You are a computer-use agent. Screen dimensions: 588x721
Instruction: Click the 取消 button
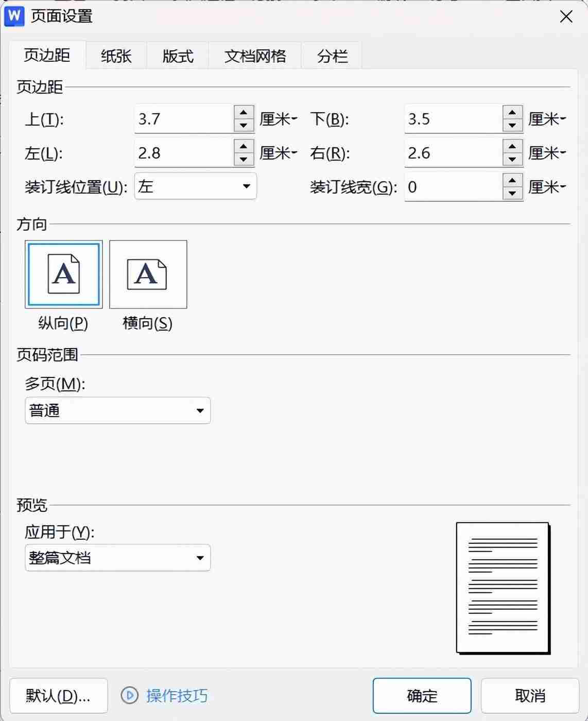tap(530, 696)
